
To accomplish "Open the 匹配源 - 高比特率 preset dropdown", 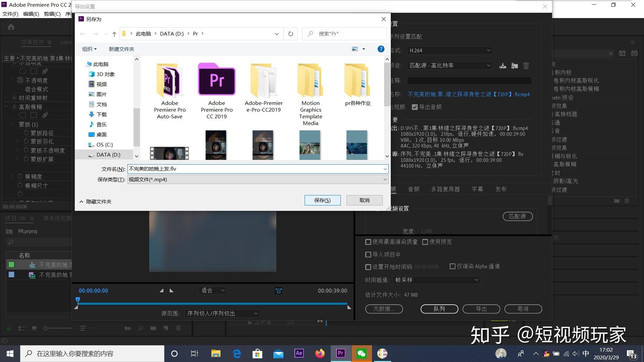I will 450,66.
